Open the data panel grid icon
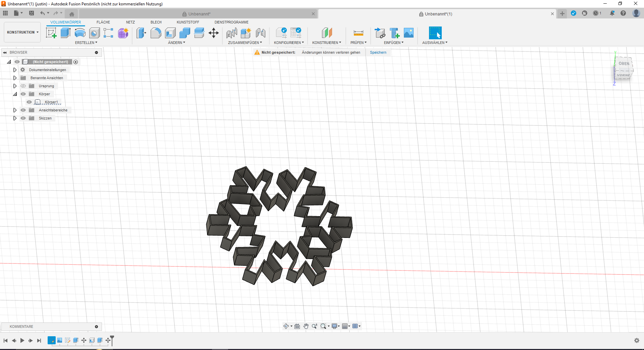The height and width of the screenshot is (350, 644). click(5, 13)
